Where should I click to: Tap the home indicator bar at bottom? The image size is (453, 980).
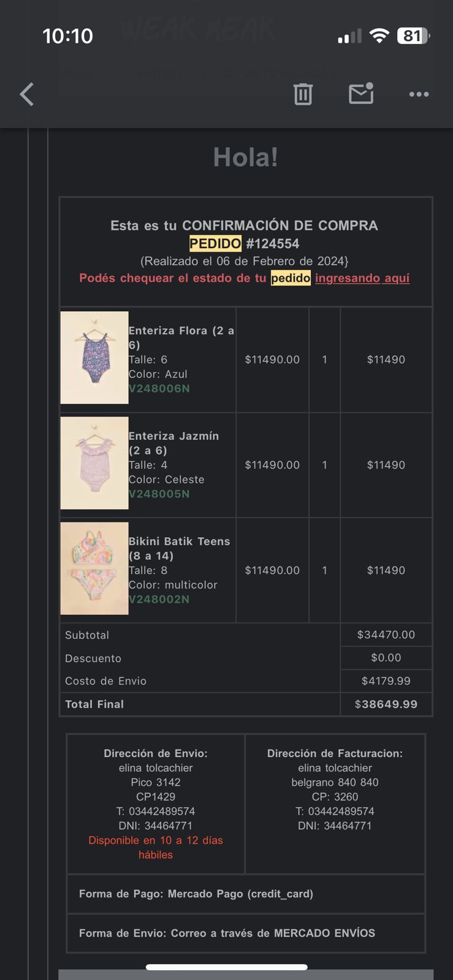tap(227, 968)
